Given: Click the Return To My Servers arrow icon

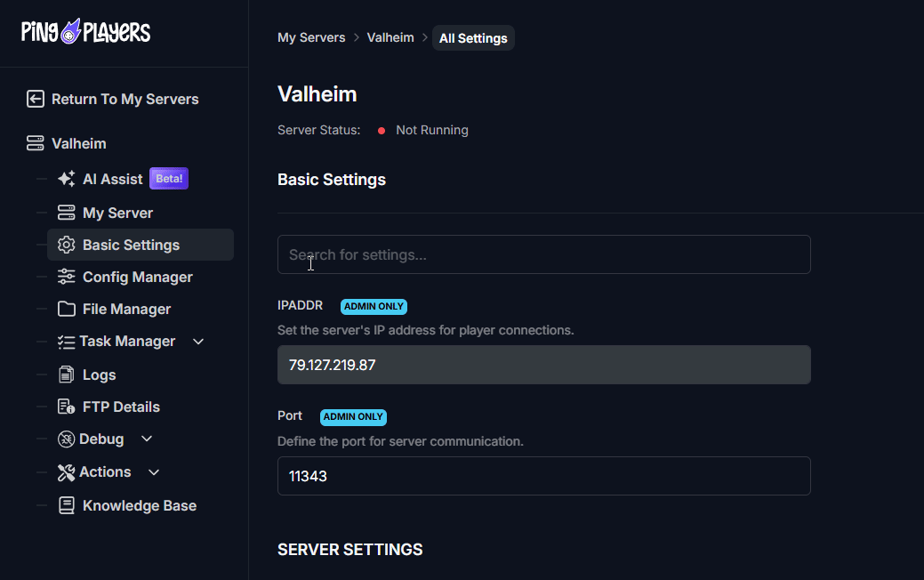Looking at the screenshot, I should tap(36, 99).
